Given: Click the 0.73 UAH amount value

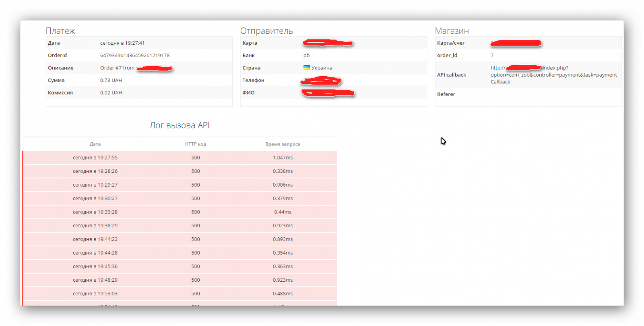Looking at the screenshot, I should click(111, 81).
